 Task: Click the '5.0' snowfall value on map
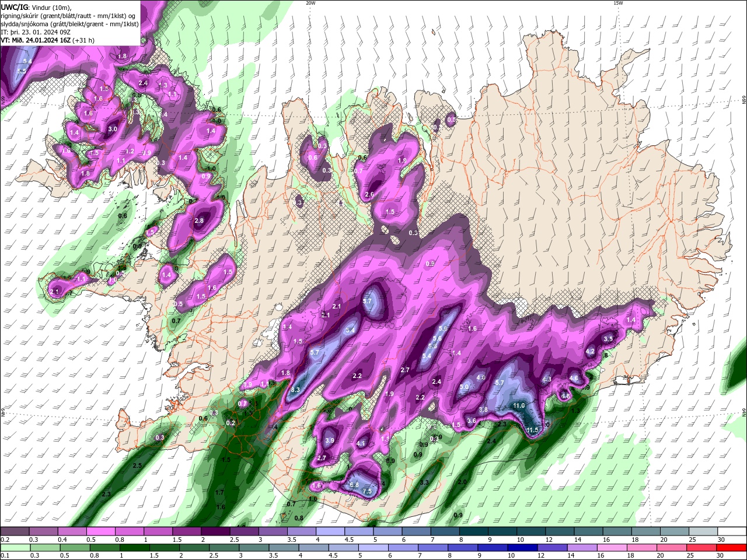[x=465, y=387]
